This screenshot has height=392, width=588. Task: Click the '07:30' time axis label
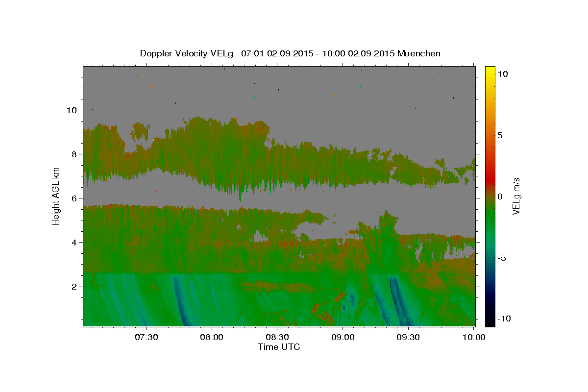pyautogui.click(x=147, y=337)
